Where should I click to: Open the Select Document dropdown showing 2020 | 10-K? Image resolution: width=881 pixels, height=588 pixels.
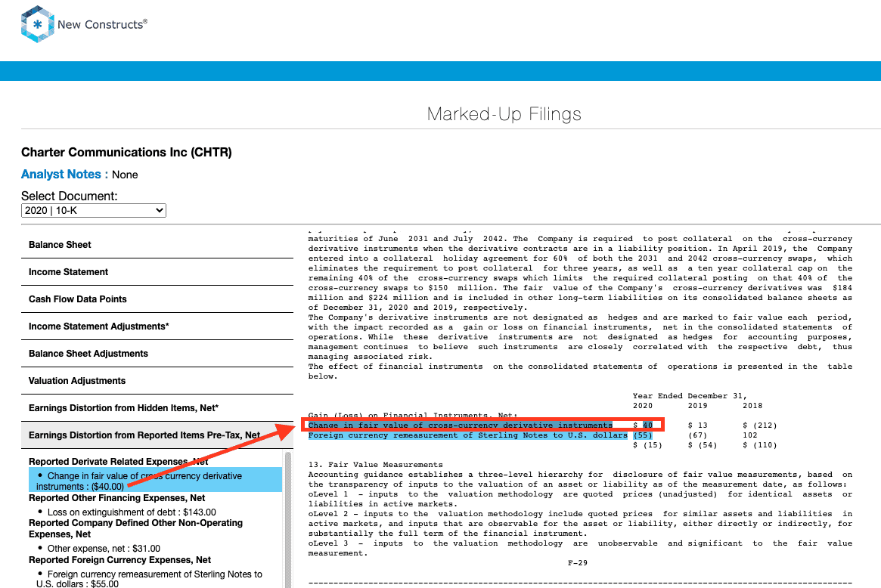(x=93, y=211)
